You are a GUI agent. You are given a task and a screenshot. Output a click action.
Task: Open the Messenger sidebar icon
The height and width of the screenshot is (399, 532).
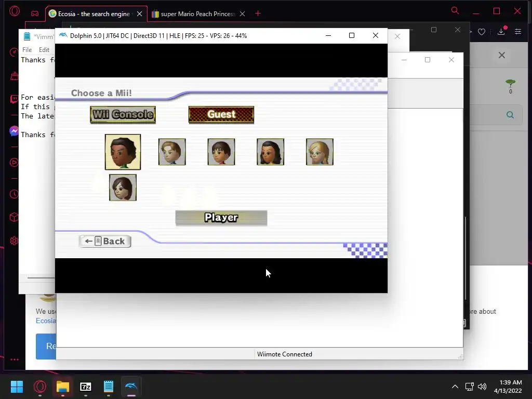[x=14, y=131]
